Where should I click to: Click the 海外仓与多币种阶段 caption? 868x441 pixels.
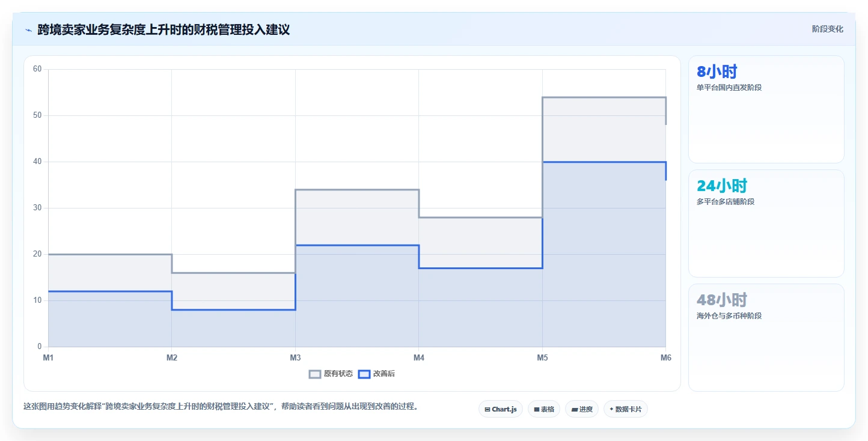[x=729, y=315]
